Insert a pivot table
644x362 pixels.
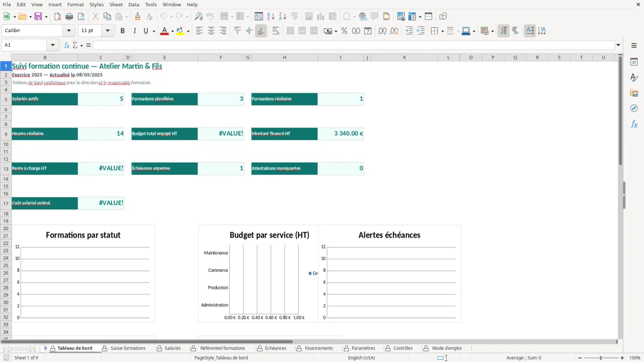point(333,17)
